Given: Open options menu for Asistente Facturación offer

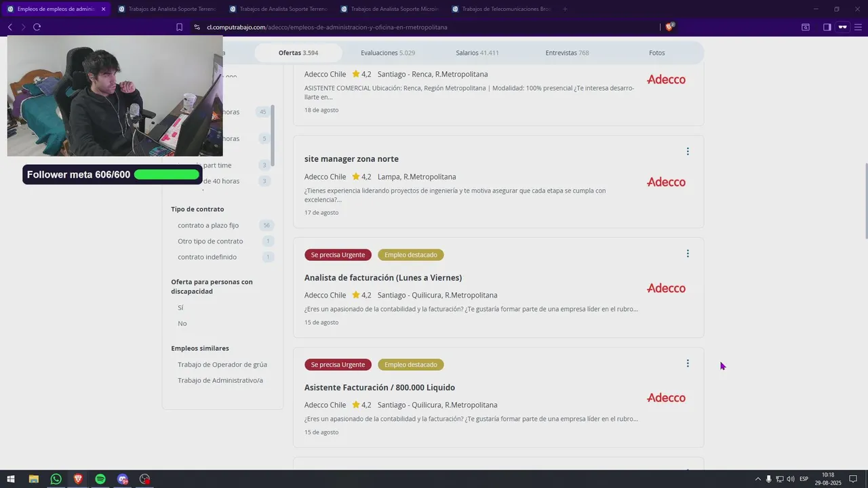Looking at the screenshot, I should click(x=688, y=363).
